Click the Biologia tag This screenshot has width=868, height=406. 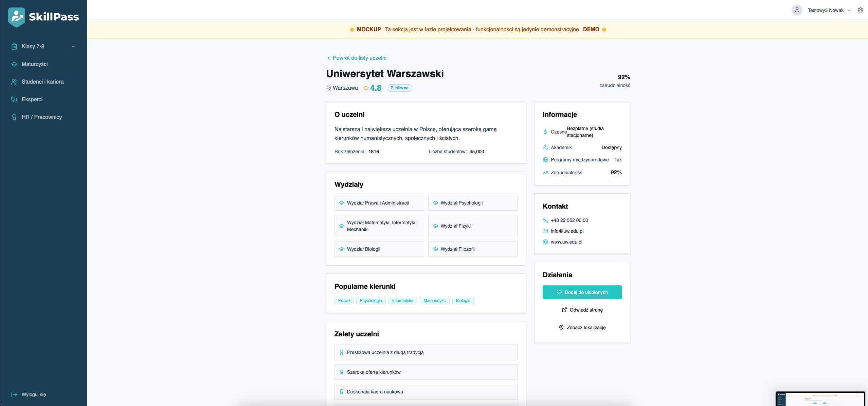(463, 301)
